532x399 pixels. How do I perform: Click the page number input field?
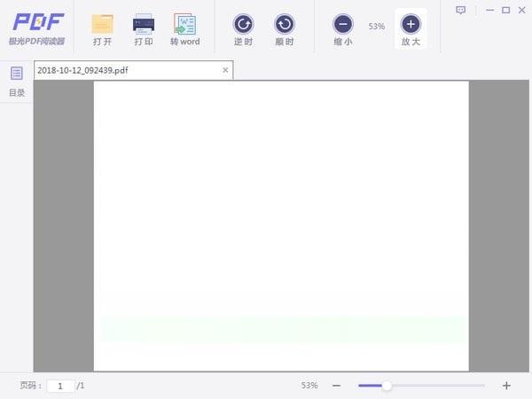60,386
